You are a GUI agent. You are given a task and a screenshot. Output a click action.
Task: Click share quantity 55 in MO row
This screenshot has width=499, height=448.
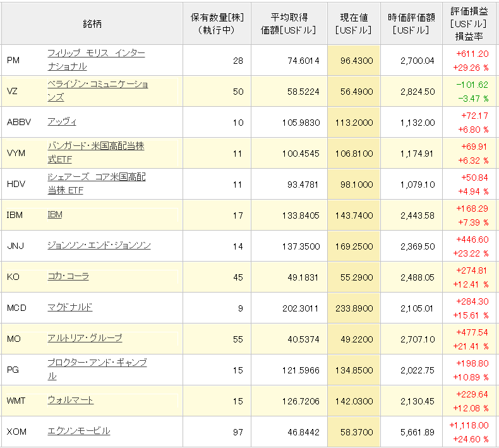238,339
